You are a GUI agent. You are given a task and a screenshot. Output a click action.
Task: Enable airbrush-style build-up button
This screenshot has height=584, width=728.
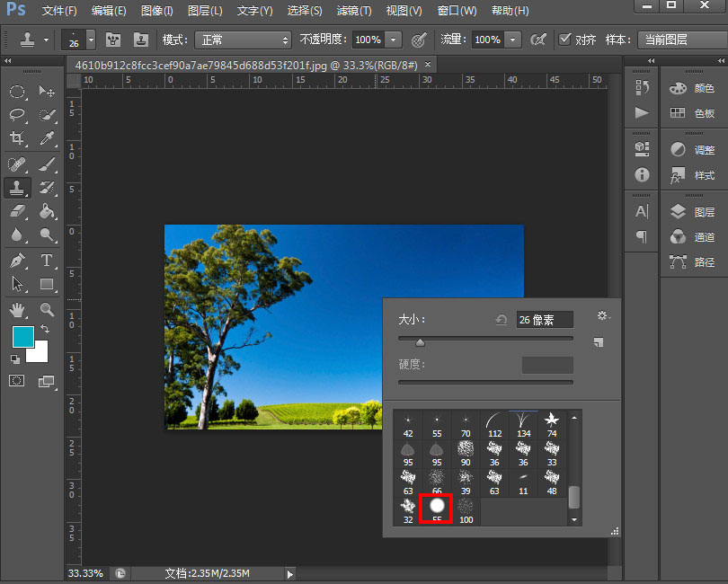tap(538, 40)
